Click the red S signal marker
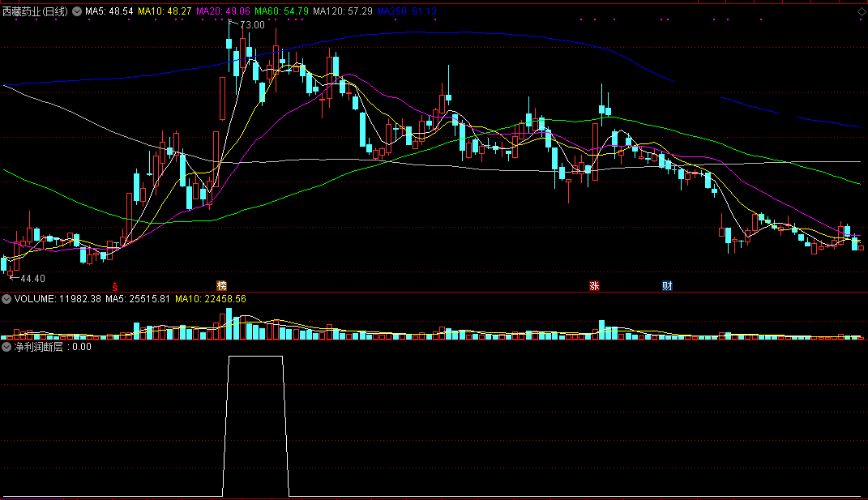The height and width of the screenshot is (500, 868). [x=115, y=286]
